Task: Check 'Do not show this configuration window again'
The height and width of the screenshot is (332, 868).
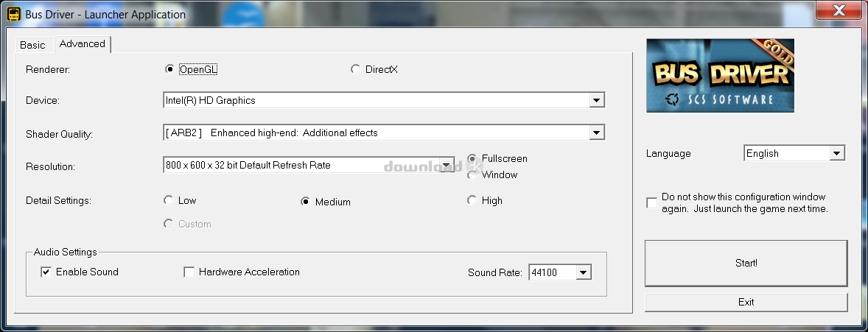Action: click(651, 203)
